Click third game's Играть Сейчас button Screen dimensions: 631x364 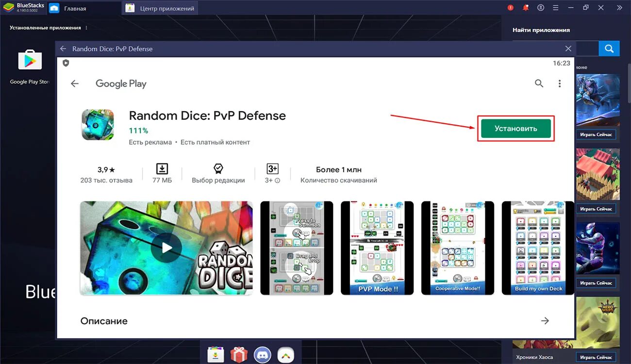[x=596, y=283]
